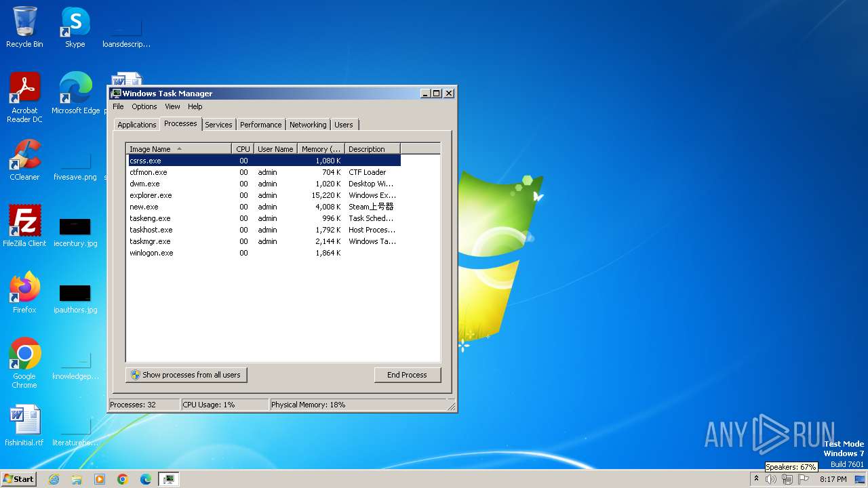Open the Start menu
Viewport: 868px width, 488px height.
tap(18, 479)
